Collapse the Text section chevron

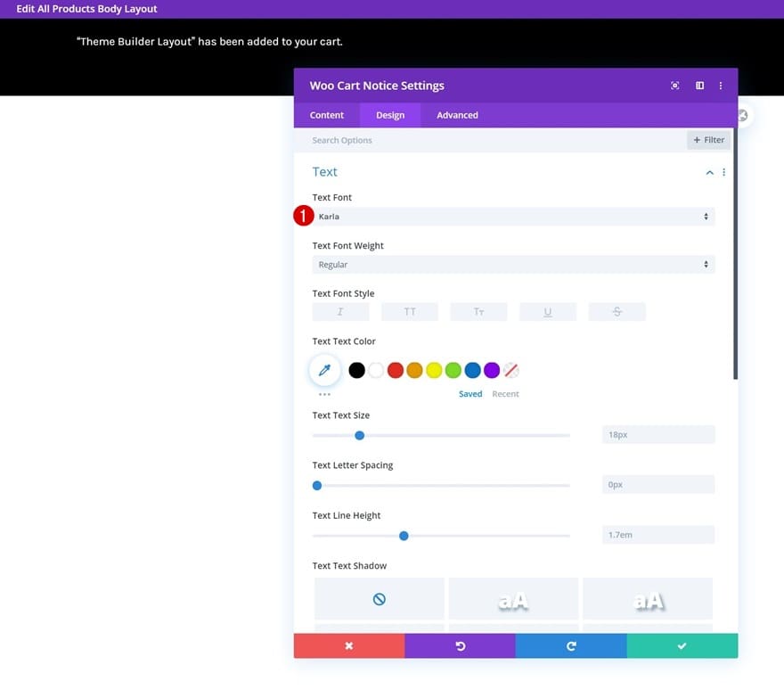click(709, 173)
